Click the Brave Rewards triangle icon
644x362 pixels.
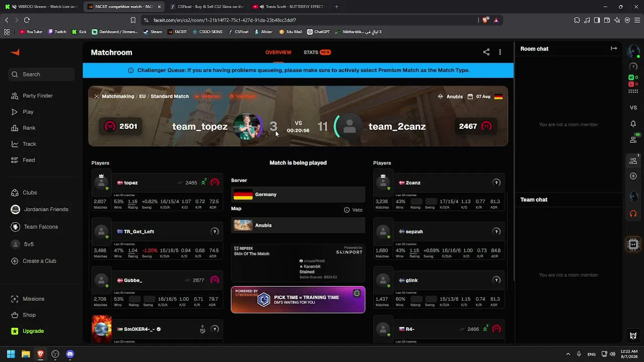(x=496, y=20)
